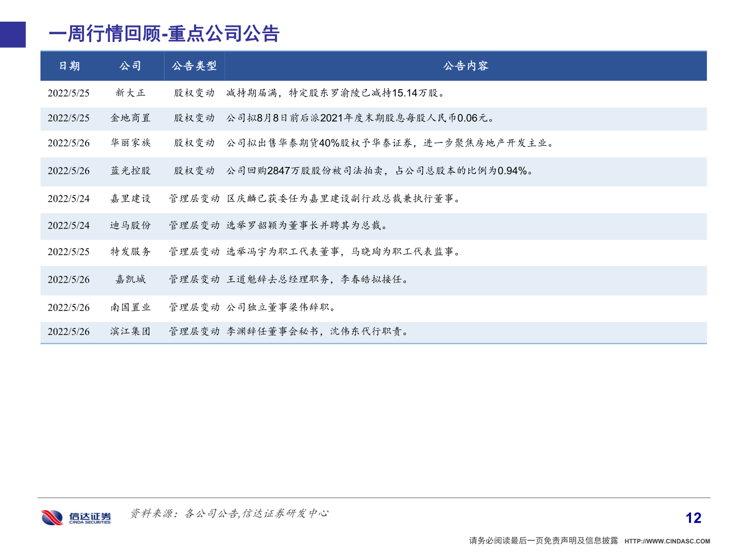Click 股权变动 type in the 蓝光控股 row

[x=195, y=171]
